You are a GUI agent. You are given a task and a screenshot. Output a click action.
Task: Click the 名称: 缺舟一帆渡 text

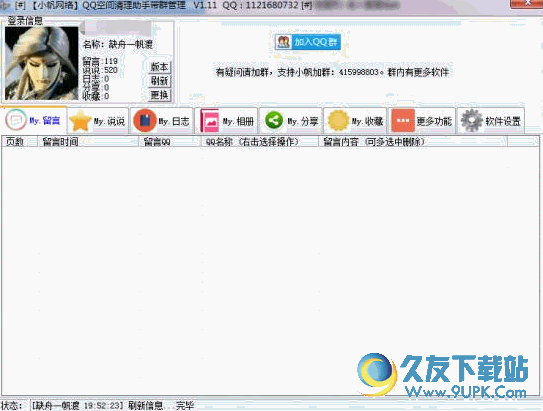(118, 44)
